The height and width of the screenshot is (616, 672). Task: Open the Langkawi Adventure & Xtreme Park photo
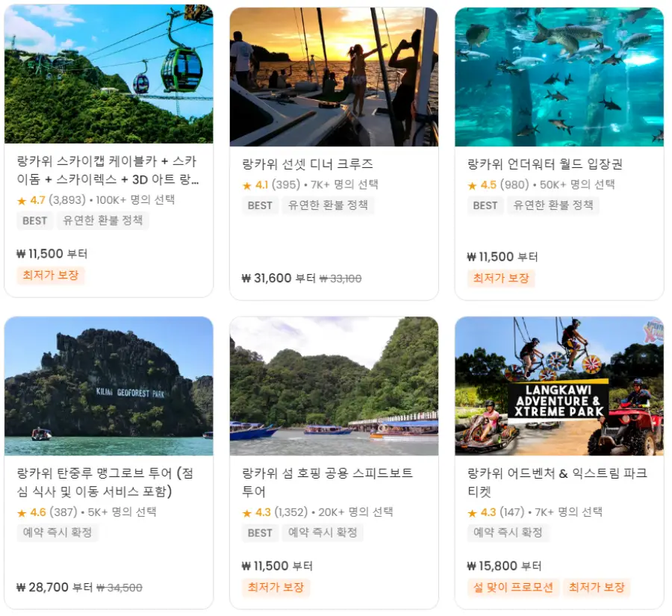click(x=559, y=386)
